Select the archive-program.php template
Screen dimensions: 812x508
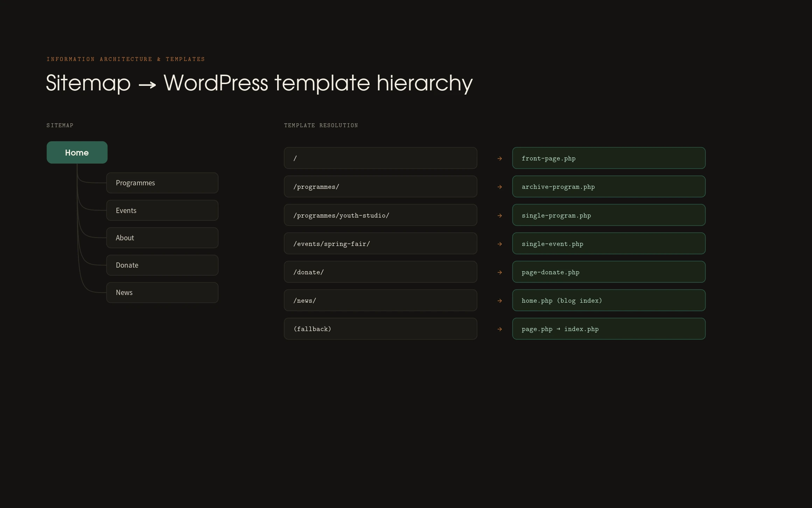(609, 186)
